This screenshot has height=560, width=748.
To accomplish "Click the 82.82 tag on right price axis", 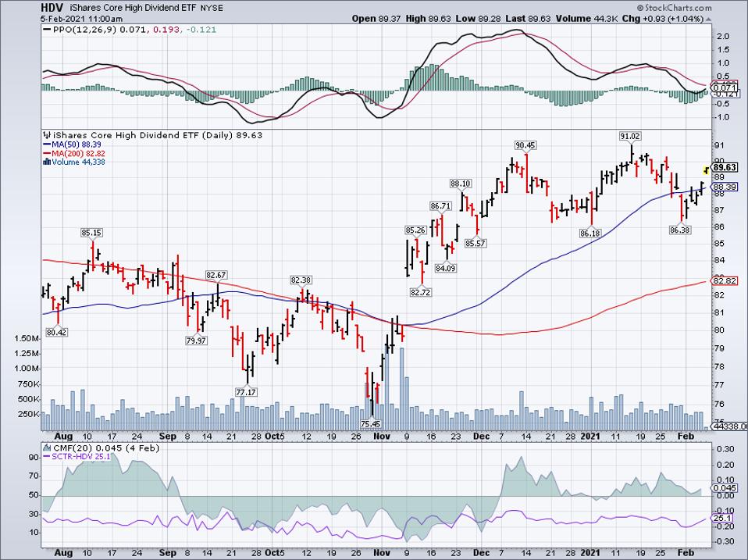I will [725, 281].
